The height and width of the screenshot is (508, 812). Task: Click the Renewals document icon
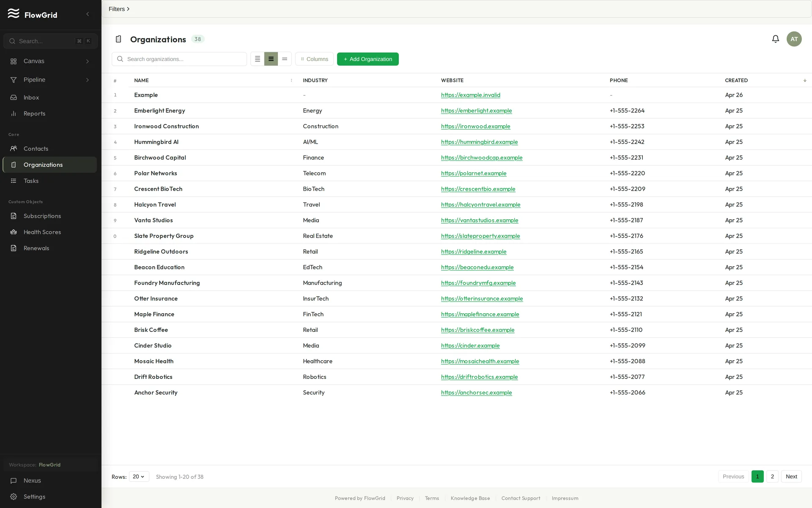(14, 248)
